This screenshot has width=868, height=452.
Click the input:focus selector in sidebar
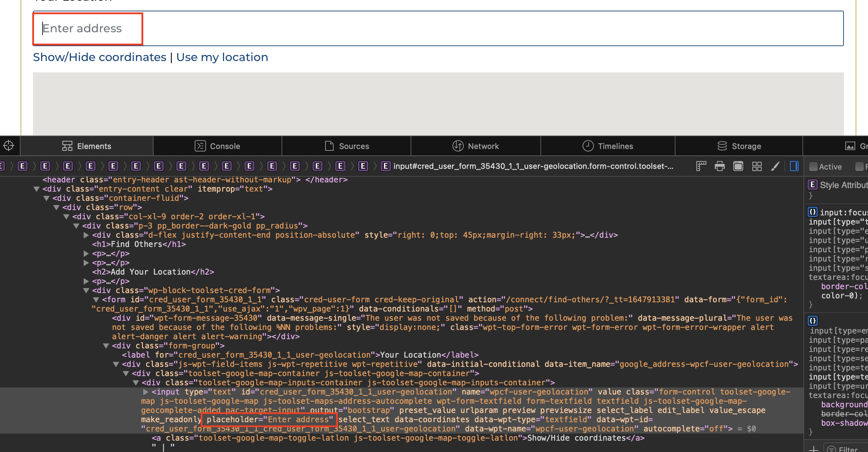[844, 213]
